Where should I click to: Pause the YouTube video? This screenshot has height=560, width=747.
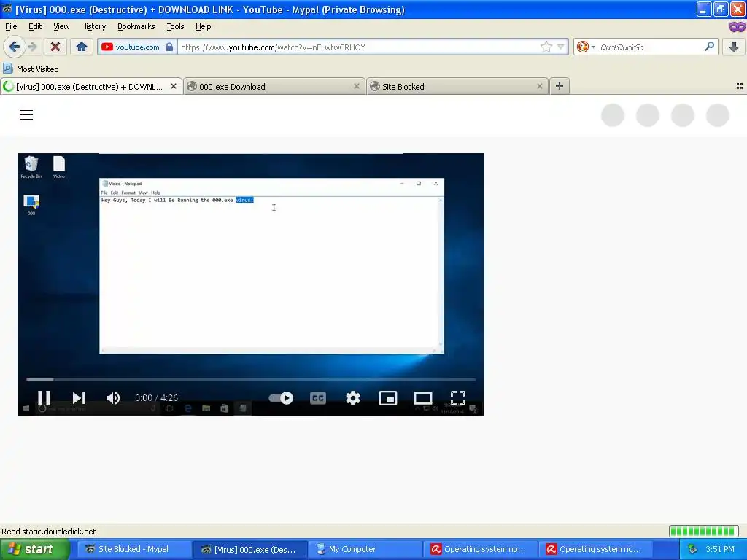click(44, 397)
